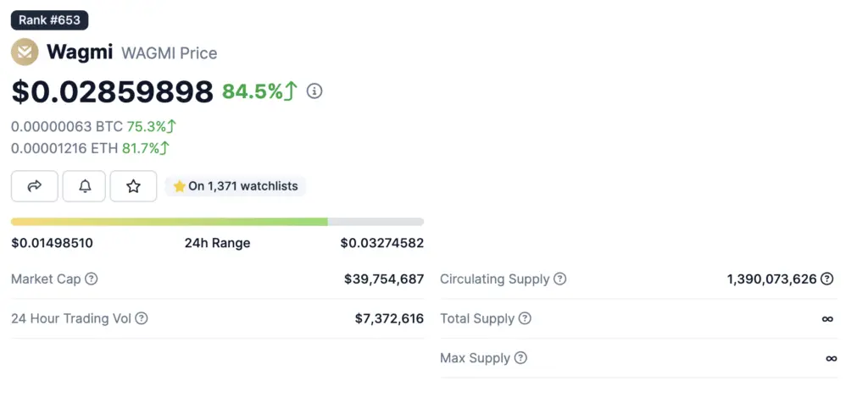Click the Total Supply infinity value
This screenshot has width=868, height=403.
[x=827, y=319]
